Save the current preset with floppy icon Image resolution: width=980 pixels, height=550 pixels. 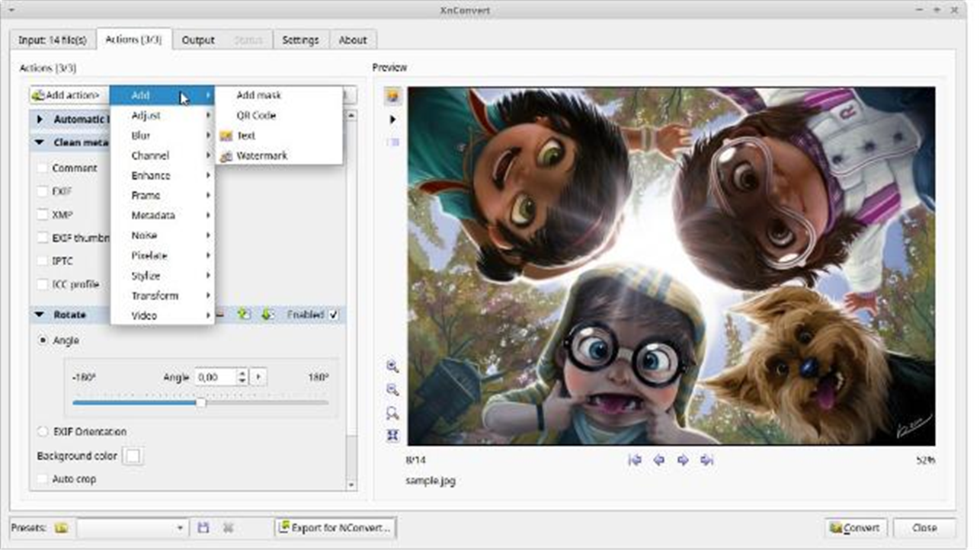coord(203,527)
